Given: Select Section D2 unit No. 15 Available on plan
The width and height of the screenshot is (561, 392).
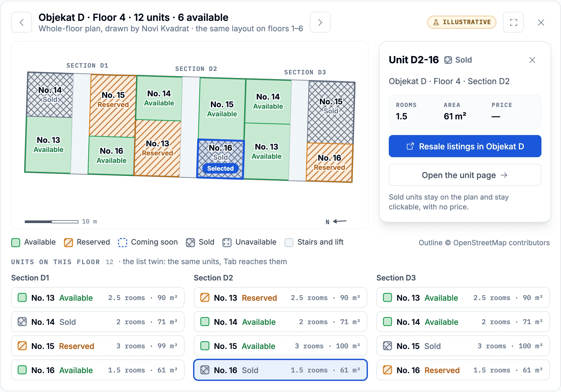Looking at the screenshot, I should [222, 109].
